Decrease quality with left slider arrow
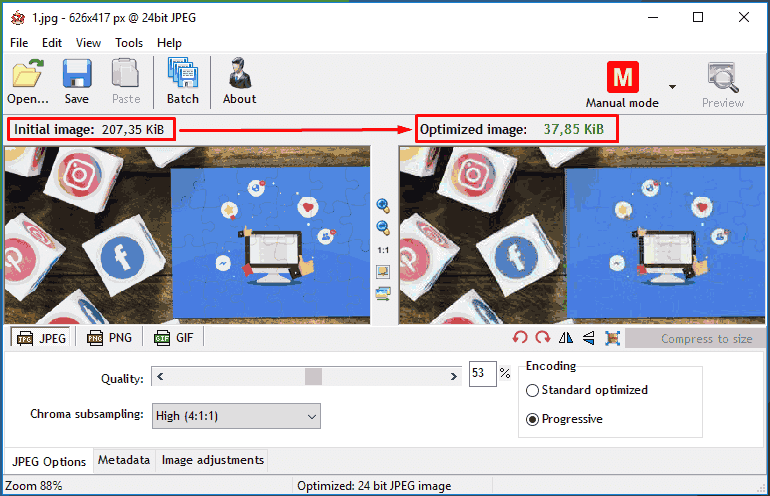 pos(160,377)
